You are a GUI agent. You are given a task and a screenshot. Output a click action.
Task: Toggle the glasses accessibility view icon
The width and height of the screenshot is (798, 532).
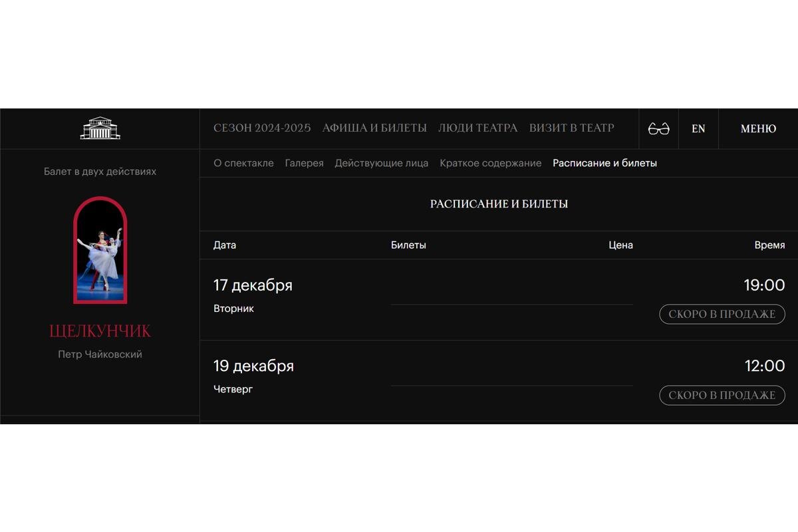pyautogui.click(x=658, y=129)
